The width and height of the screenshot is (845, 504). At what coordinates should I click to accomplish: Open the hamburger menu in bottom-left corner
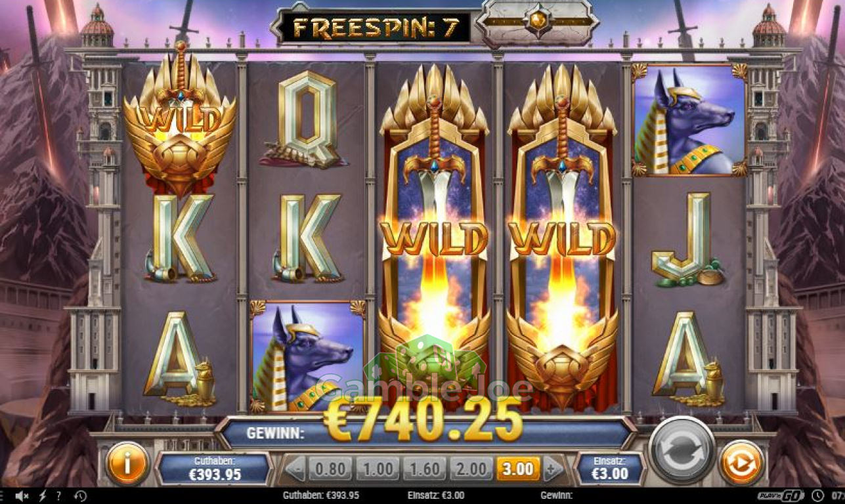point(3,495)
